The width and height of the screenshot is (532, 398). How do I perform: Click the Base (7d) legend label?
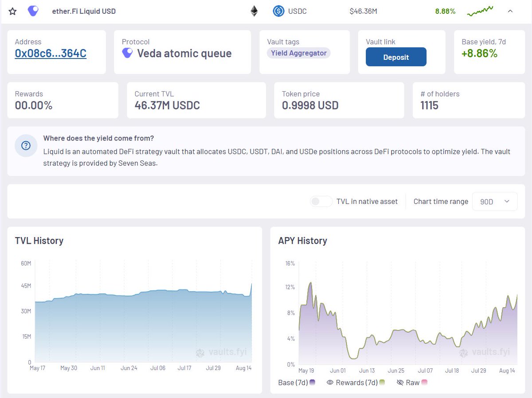[x=293, y=382]
